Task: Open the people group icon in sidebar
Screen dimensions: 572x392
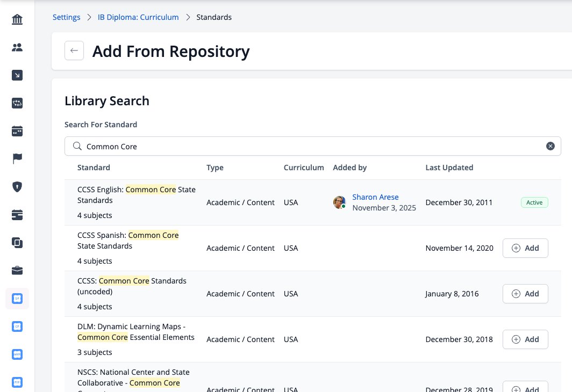Action: 17,47
